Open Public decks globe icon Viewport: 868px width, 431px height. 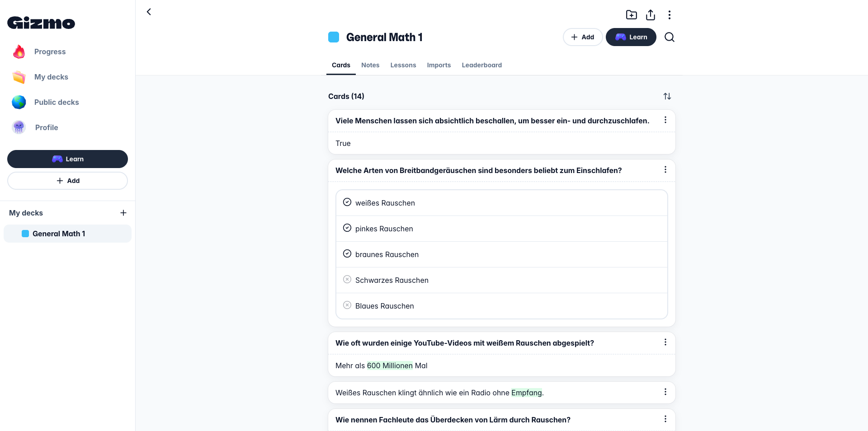(19, 102)
